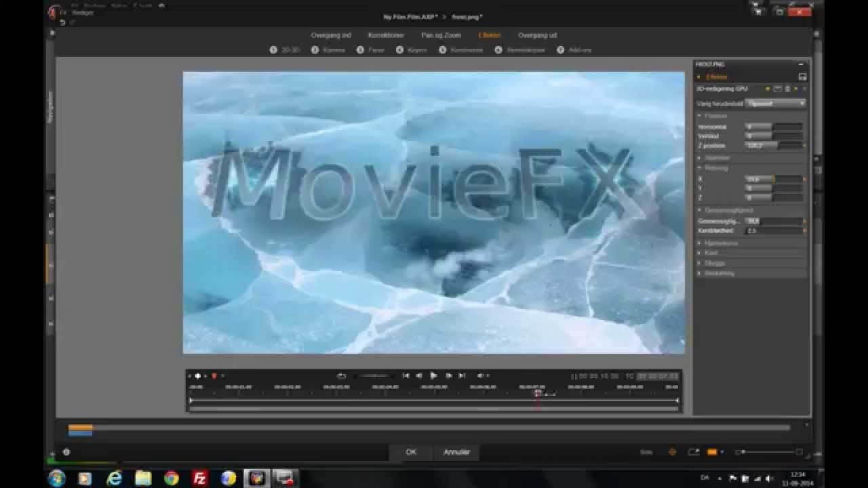868x488 pixels.
Task: Click the Z rotation slider
Action: click(773, 198)
